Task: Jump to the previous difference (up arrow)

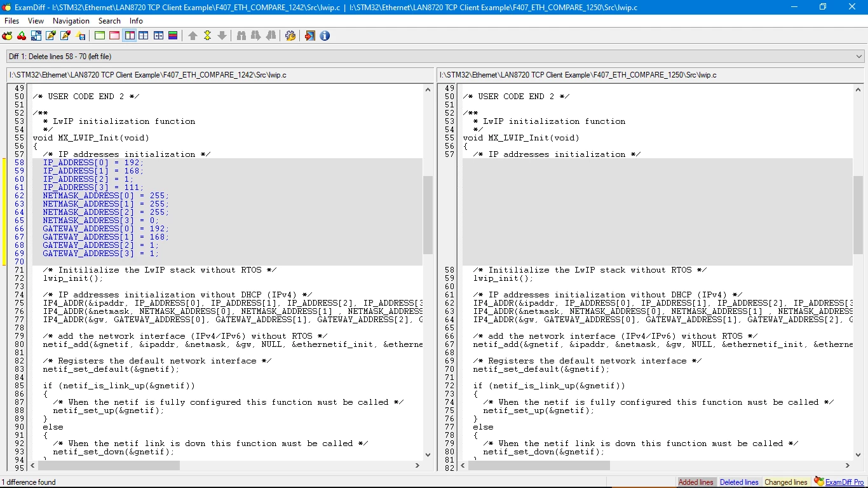Action: pos(193,36)
